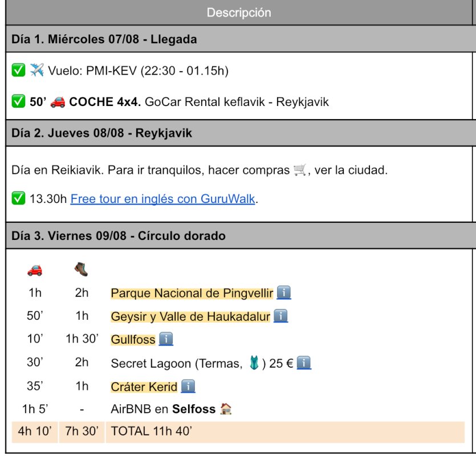Click the TOTAL 11h 40' cell

pos(152,431)
